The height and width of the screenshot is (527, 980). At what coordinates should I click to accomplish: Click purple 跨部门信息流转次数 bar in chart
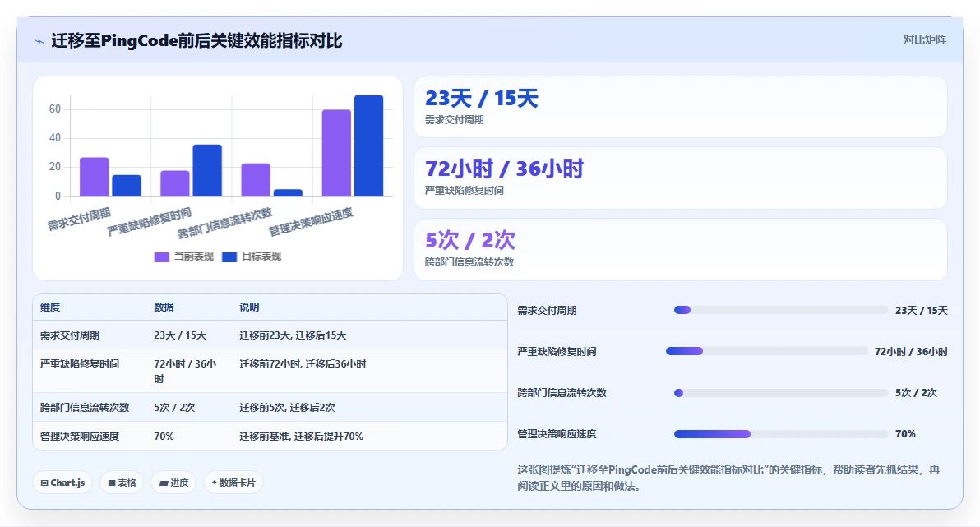[256, 180]
